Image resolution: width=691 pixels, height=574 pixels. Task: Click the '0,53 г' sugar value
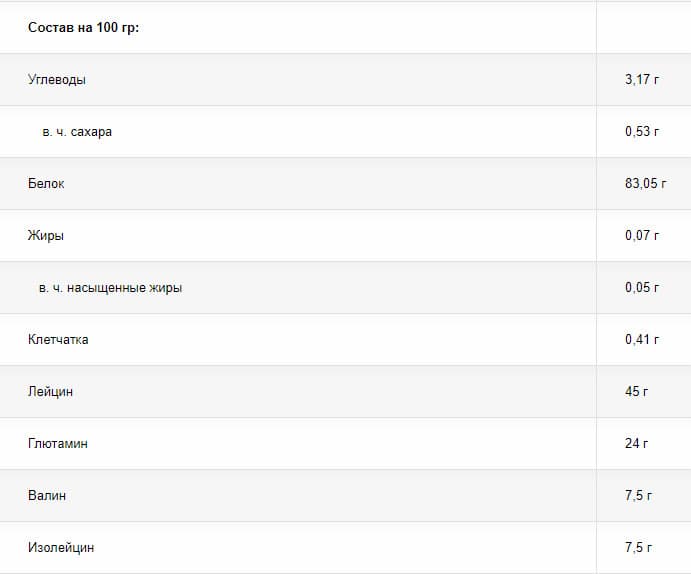(642, 132)
